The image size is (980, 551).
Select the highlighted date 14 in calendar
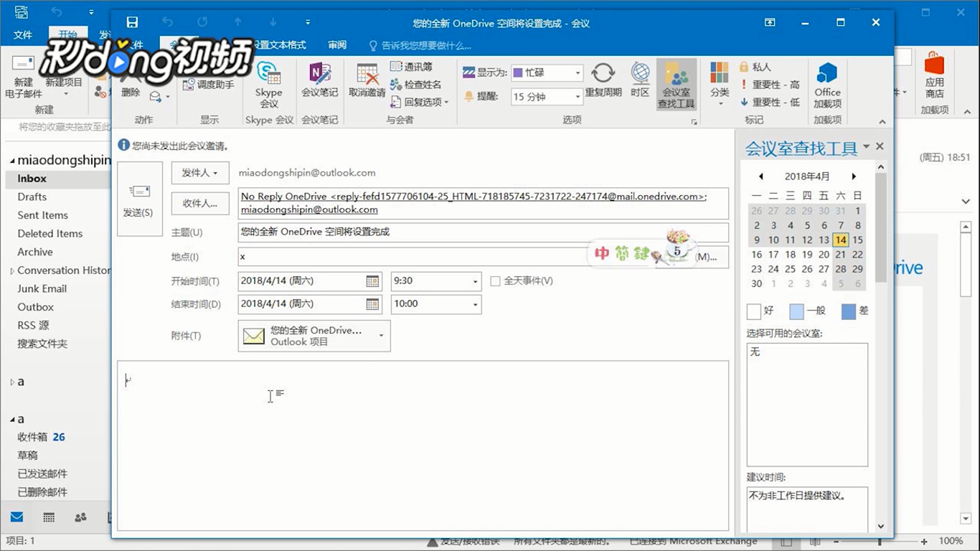pyautogui.click(x=841, y=240)
